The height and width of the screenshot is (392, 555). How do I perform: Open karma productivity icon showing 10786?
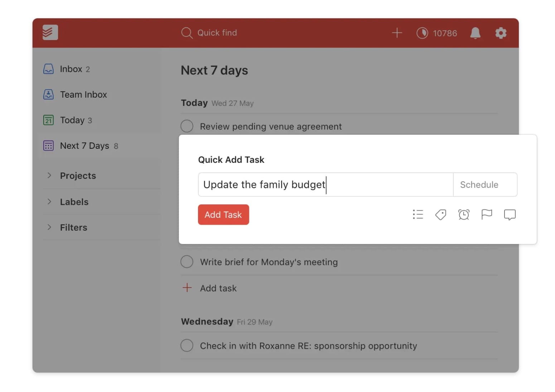tap(422, 33)
